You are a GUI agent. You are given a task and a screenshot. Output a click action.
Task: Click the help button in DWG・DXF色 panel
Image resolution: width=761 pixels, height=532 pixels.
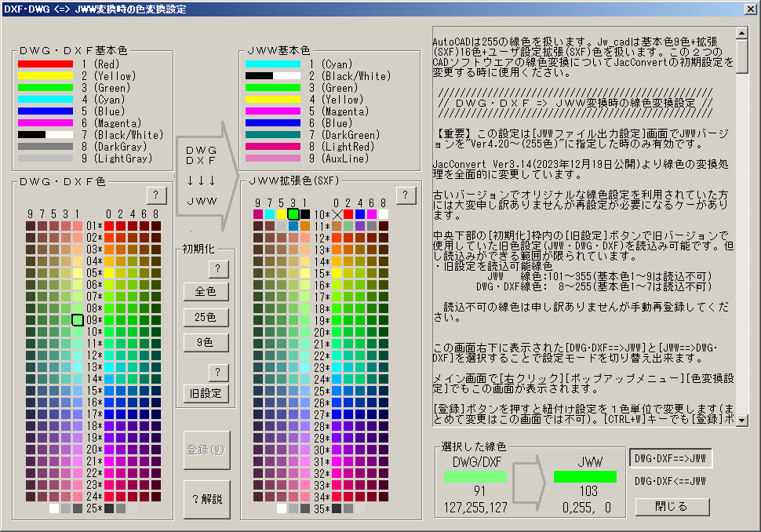pos(156,195)
